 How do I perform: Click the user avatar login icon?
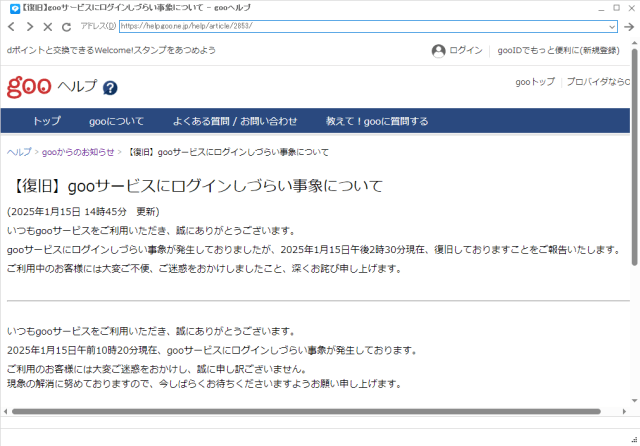[438, 51]
